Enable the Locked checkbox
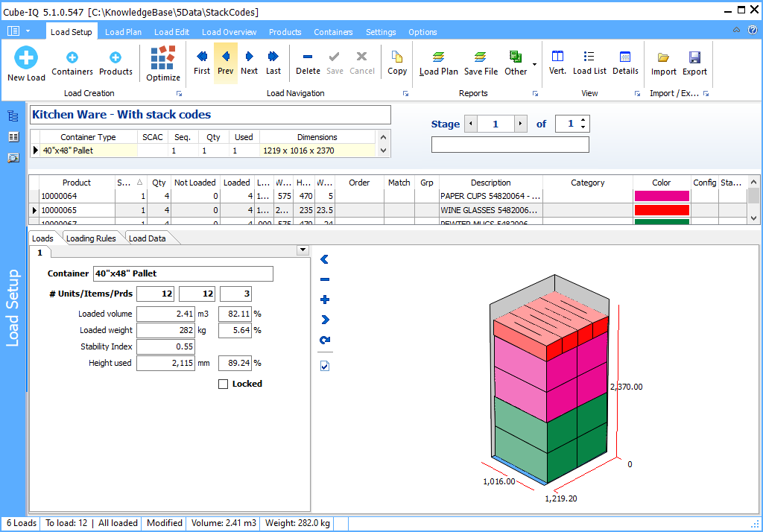 click(x=223, y=383)
